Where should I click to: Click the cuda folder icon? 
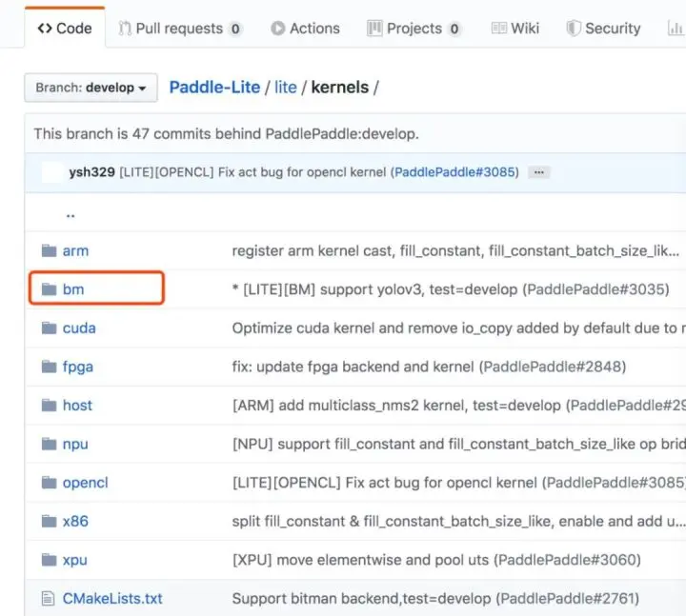[49, 328]
